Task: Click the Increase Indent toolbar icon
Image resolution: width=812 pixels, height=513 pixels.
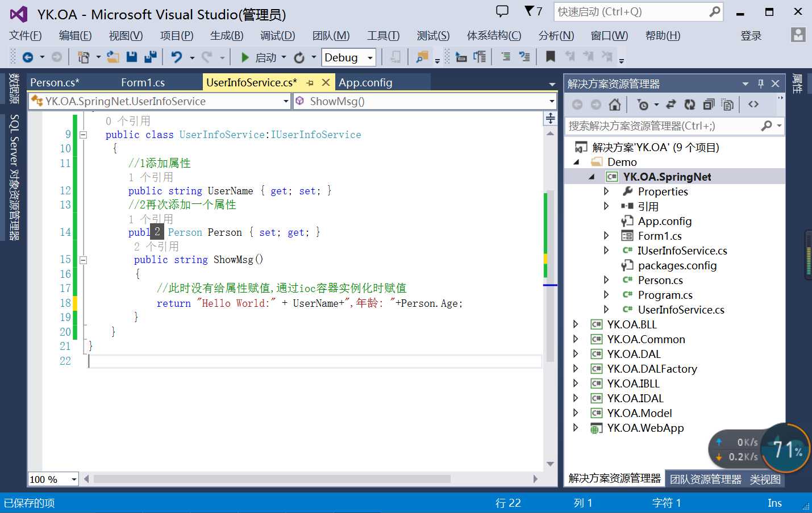Action: pos(480,57)
